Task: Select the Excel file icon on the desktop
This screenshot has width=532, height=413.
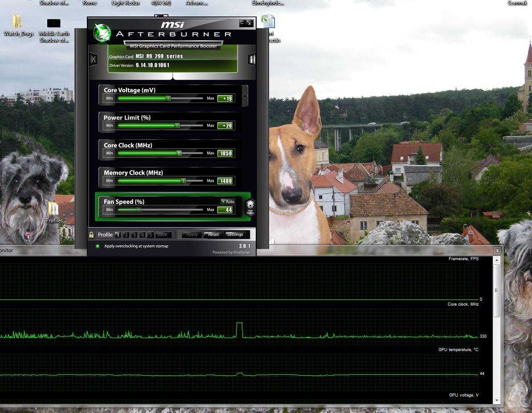Action: [x=268, y=21]
